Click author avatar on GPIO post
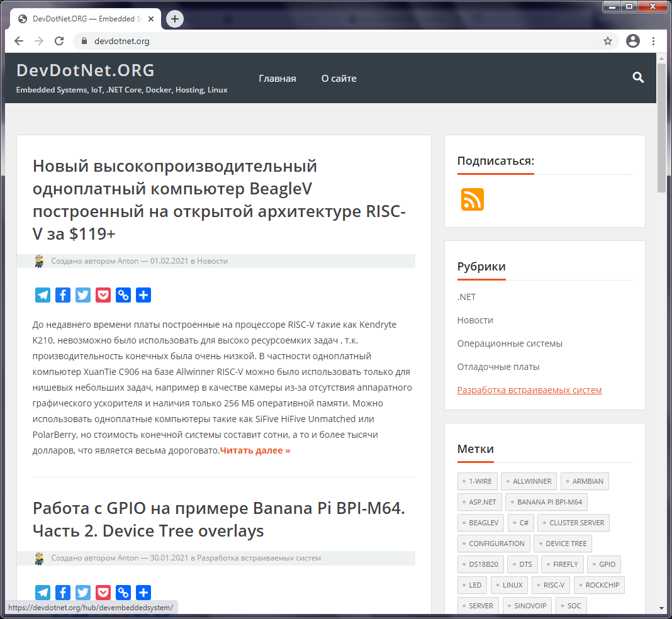This screenshot has width=672, height=619. click(x=40, y=558)
